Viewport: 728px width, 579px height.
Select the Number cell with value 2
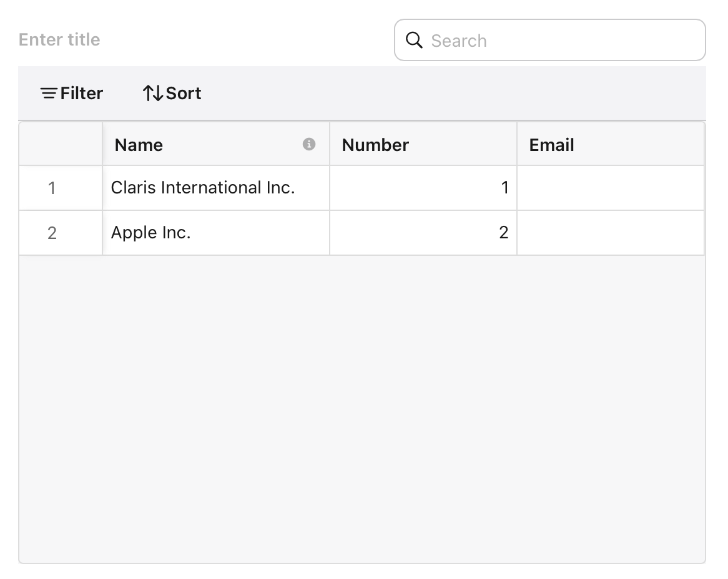coord(423,232)
